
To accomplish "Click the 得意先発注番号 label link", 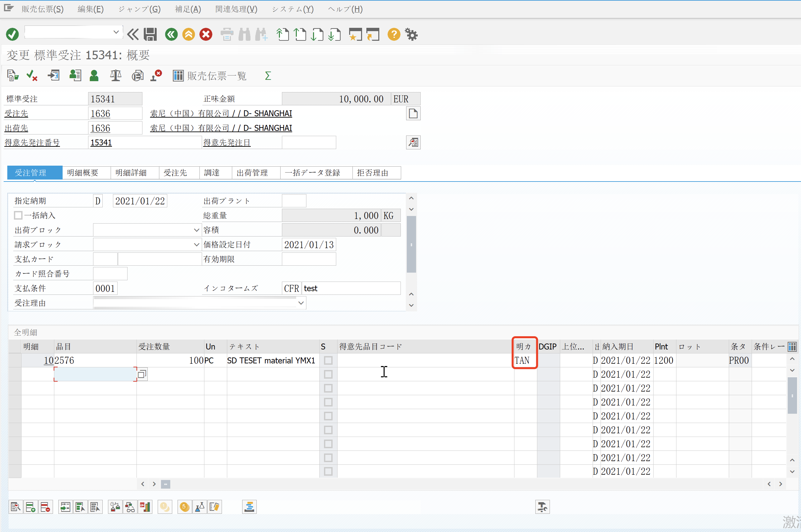I will click(32, 142).
